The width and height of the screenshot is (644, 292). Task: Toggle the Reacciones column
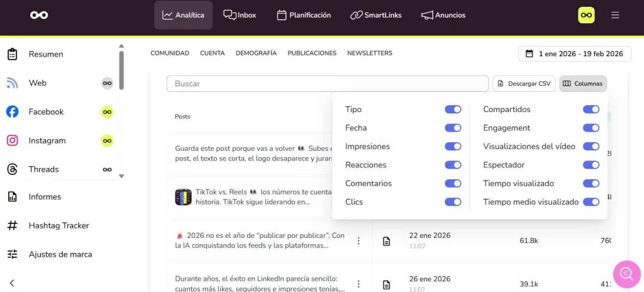453,165
